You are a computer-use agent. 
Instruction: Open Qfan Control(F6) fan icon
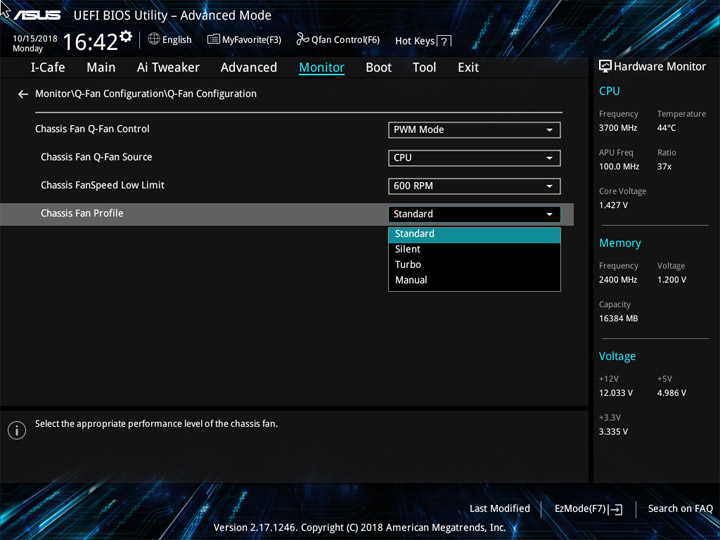[302, 39]
